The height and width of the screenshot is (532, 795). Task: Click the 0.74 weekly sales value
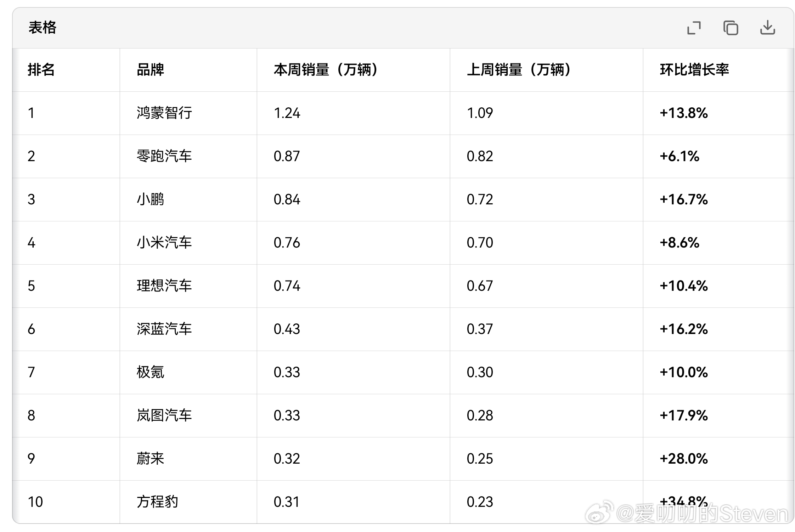coord(287,286)
